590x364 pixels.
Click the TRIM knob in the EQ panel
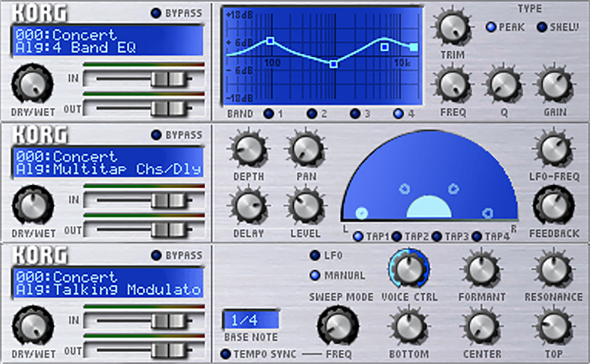[453, 27]
